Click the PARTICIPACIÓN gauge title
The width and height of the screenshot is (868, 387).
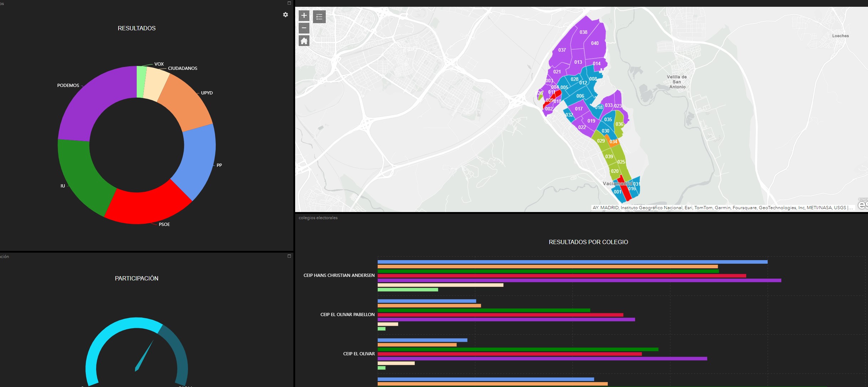pos(137,279)
